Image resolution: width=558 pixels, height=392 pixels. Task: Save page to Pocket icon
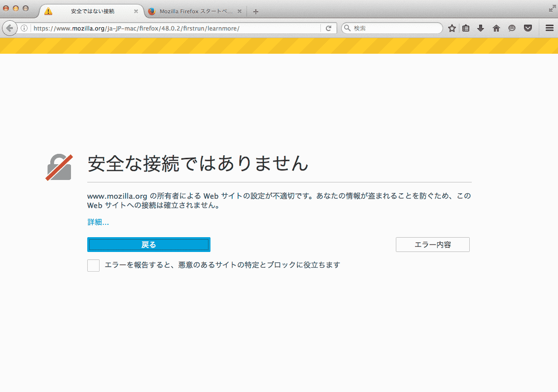(x=528, y=28)
